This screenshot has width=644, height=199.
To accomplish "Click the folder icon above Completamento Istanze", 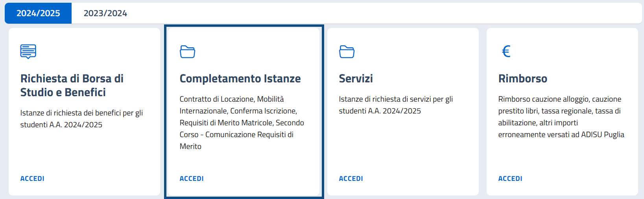I will pos(188,52).
